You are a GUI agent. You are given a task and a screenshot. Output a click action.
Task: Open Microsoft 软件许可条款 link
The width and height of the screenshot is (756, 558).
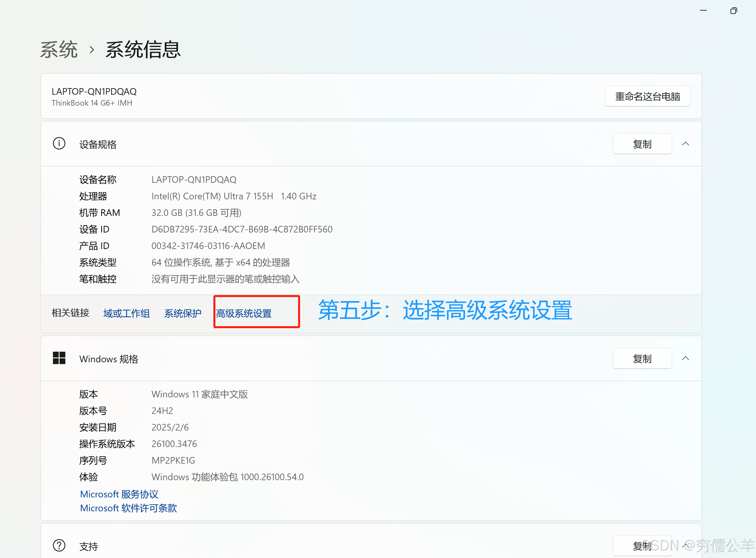click(x=128, y=508)
